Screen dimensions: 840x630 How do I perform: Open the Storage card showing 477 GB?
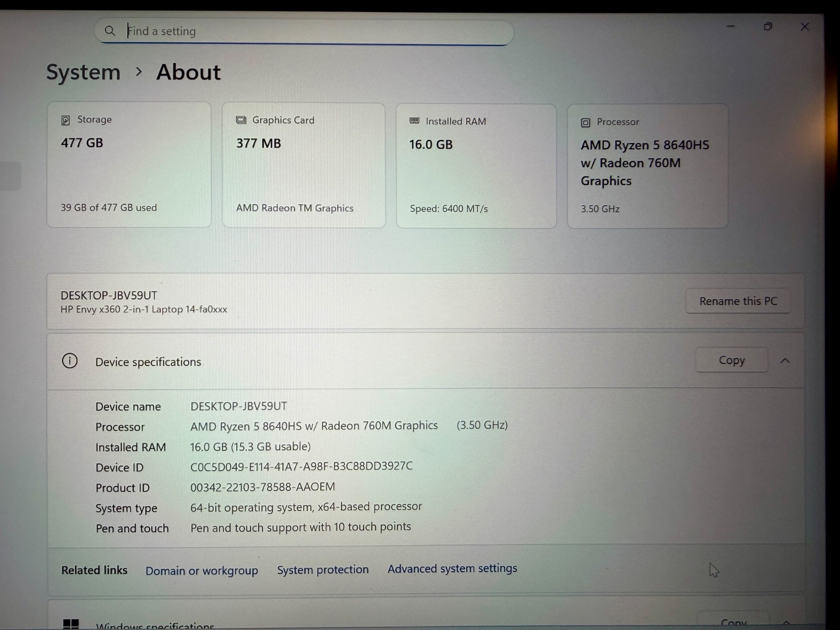[129, 164]
